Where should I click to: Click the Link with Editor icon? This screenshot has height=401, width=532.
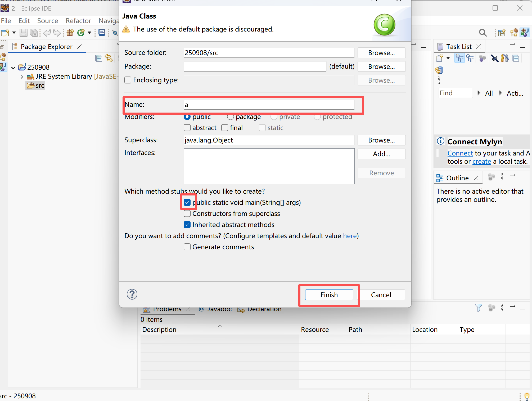tap(109, 58)
